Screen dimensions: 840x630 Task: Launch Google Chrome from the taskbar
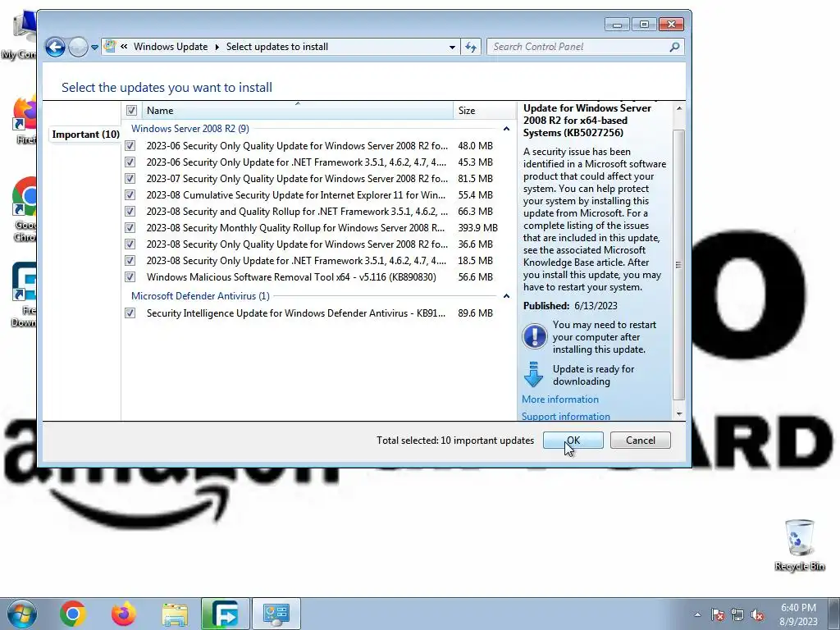tap(73, 614)
